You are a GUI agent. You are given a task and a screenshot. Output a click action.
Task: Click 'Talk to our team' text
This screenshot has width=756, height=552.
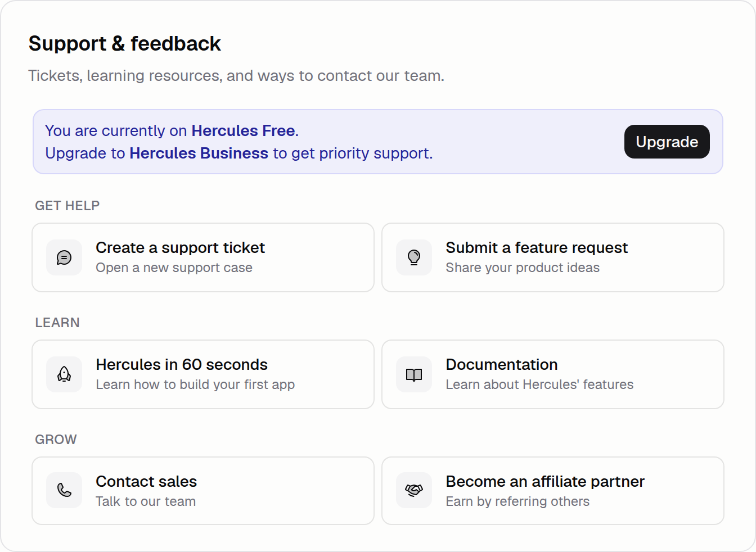pos(146,501)
